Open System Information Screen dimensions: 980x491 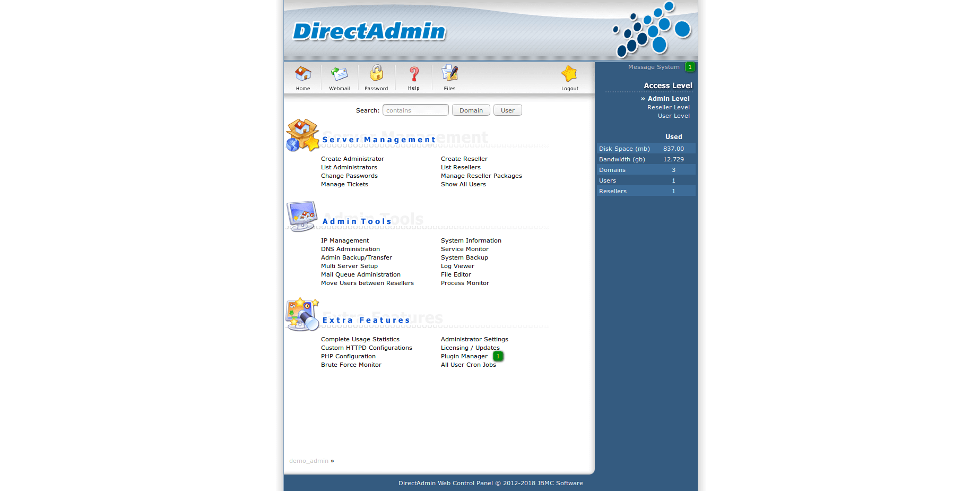(x=471, y=240)
